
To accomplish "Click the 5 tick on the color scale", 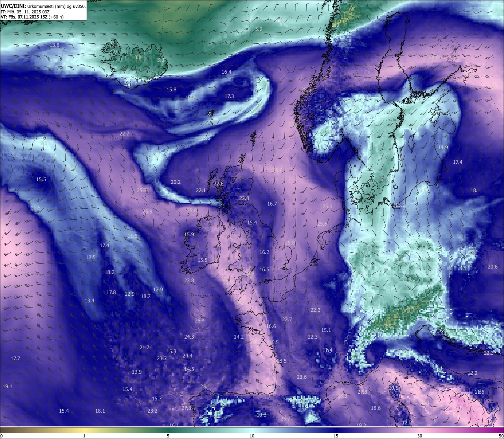I will point(168,436).
